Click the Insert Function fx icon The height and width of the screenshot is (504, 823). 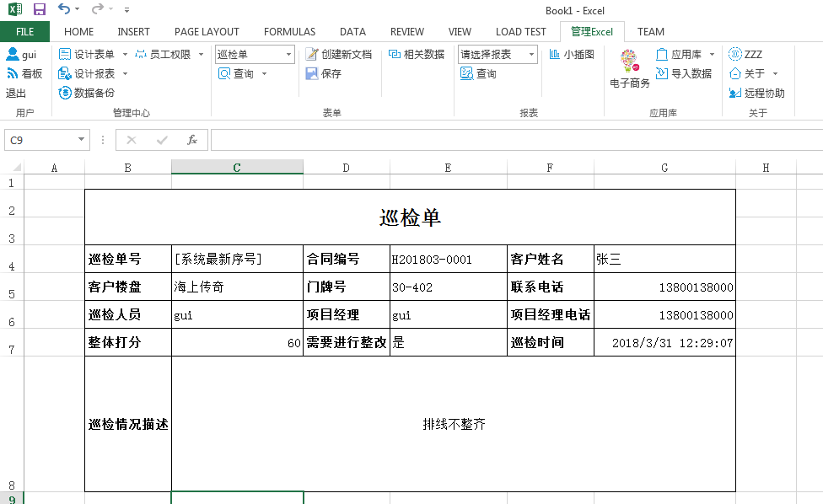point(192,140)
